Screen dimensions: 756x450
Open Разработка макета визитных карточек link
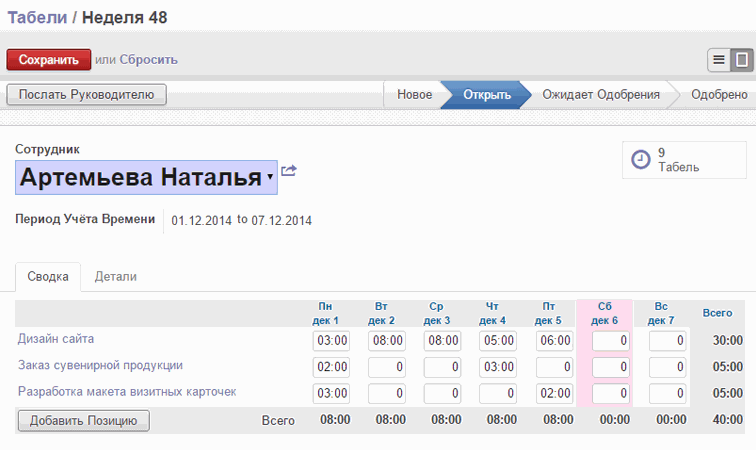coord(127,392)
